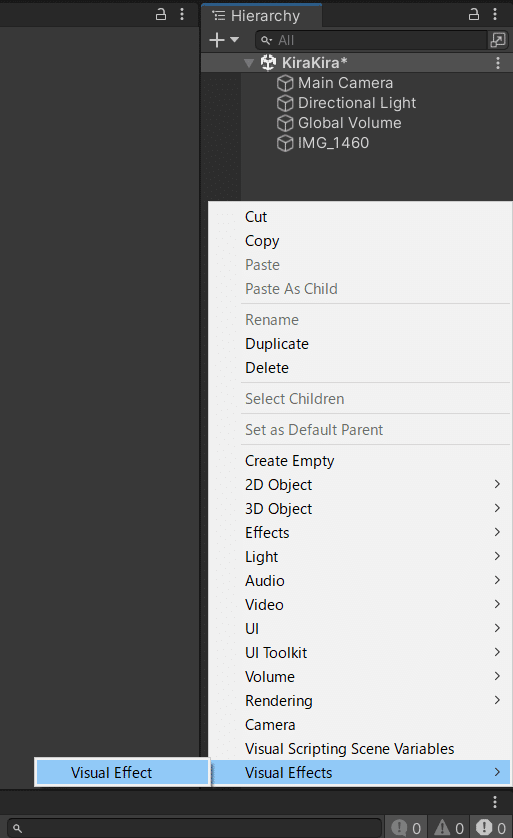Toggle the left panel lock icon
This screenshot has width=513, height=838.
(x=160, y=14)
